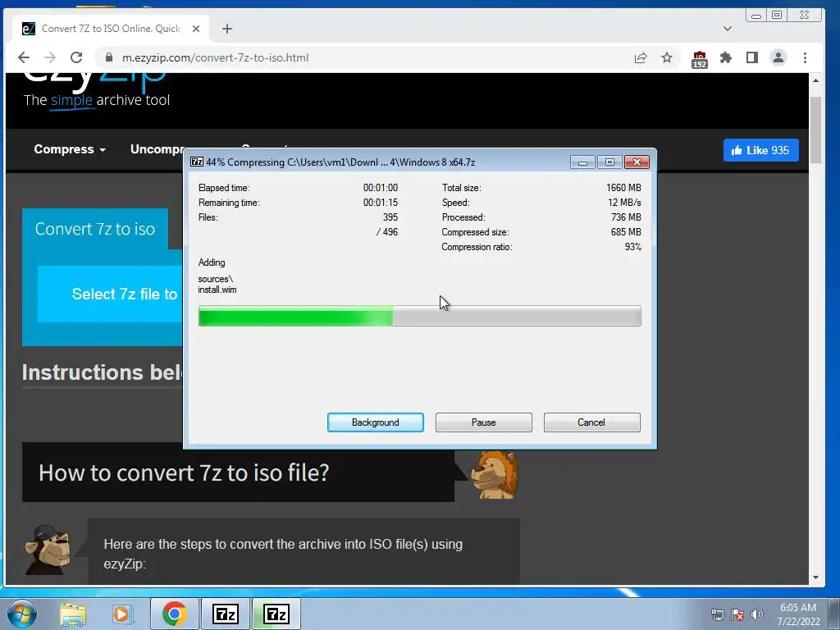The width and height of the screenshot is (840, 630).
Task: Click the Facebook Like 935 button
Action: coord(760,150)
